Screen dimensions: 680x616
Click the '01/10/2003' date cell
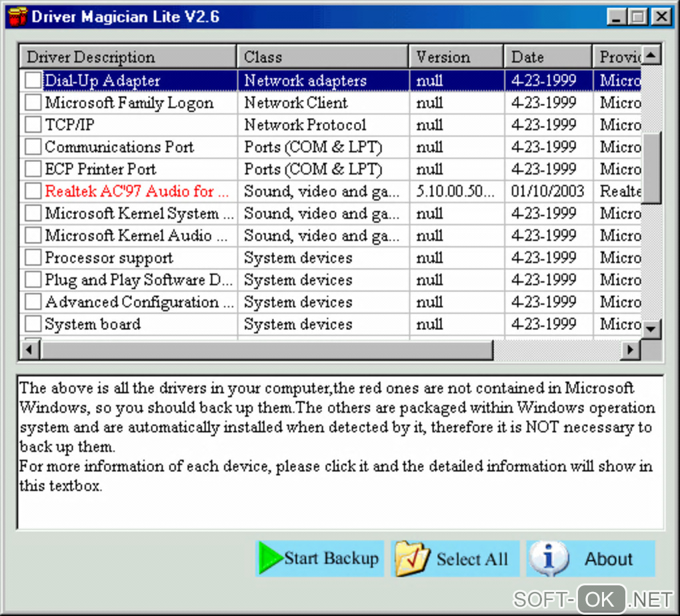[547, 191]
